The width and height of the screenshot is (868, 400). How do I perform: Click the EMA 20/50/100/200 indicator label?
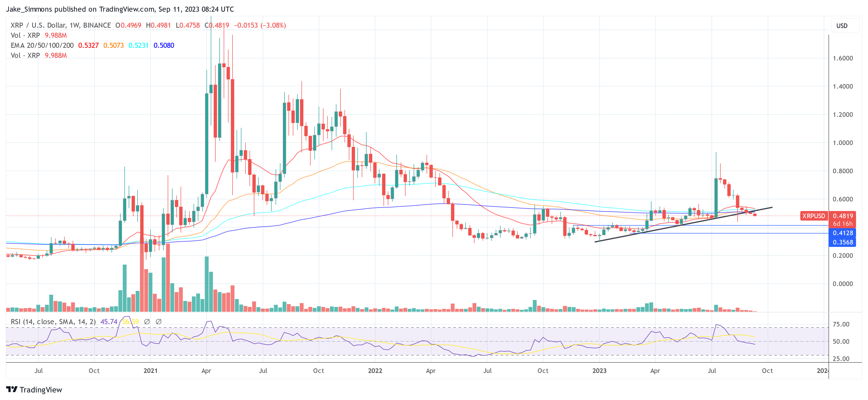click(42, 45)
